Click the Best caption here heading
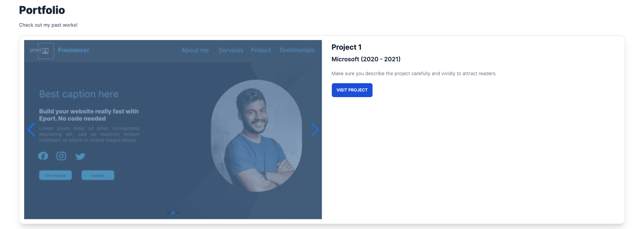 79,94
